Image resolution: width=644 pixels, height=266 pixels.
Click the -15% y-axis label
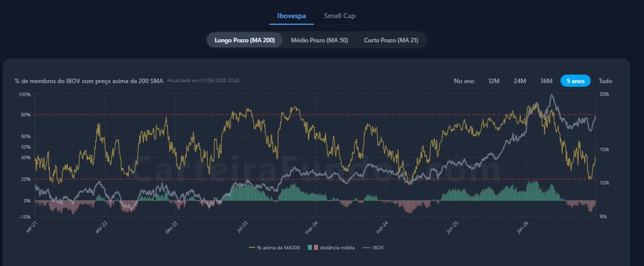(x=26, y=217)
